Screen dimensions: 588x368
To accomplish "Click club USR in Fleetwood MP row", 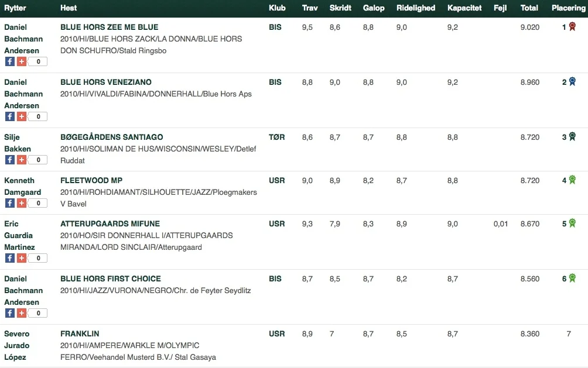I will pyautogui.click(x=277, y=181).
